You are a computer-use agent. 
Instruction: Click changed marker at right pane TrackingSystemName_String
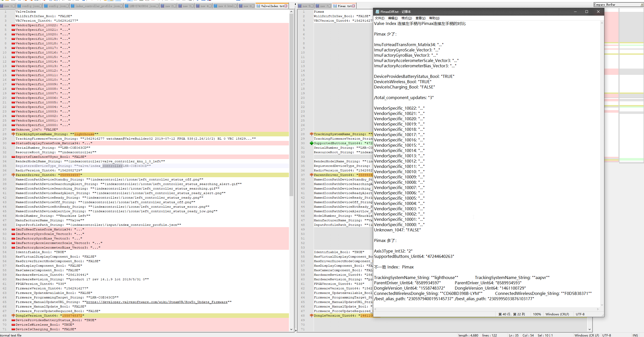[311, 134]
